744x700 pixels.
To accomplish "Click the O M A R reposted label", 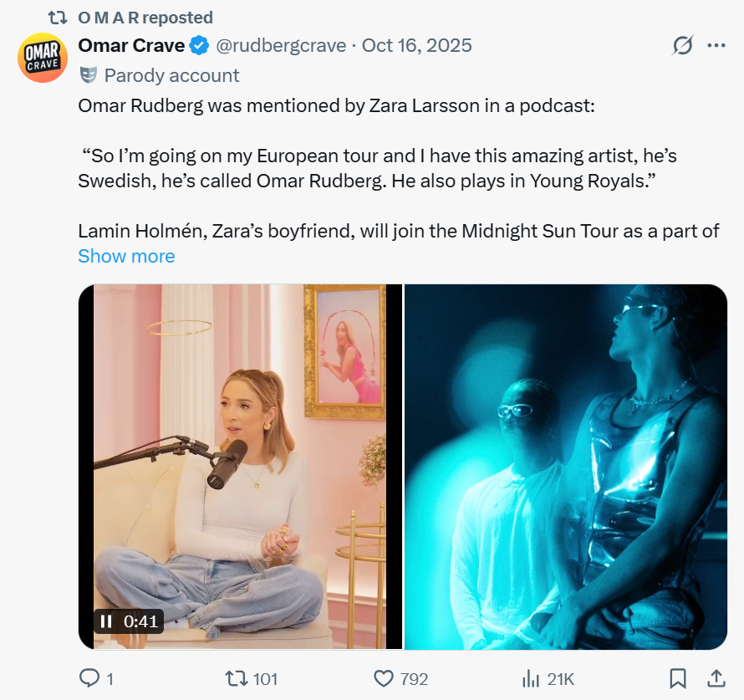I will pyautogui.click(x=145, y=17).
